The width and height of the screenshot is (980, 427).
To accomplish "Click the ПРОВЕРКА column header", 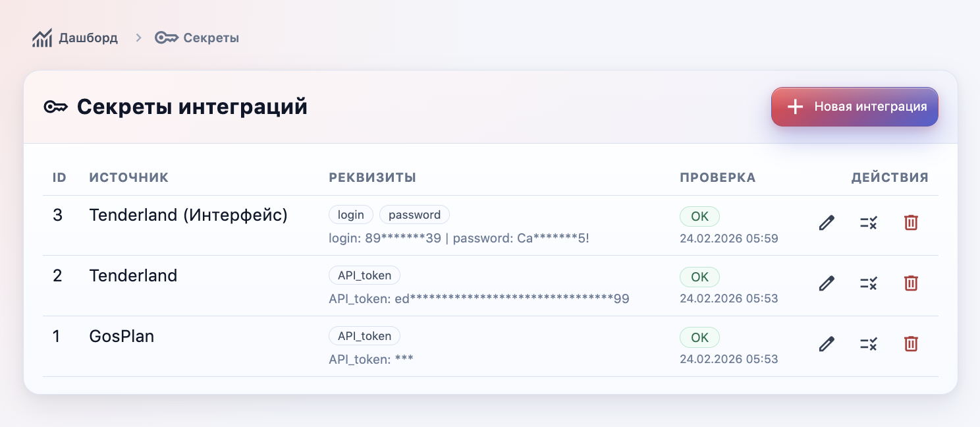I will coord(718,177).
